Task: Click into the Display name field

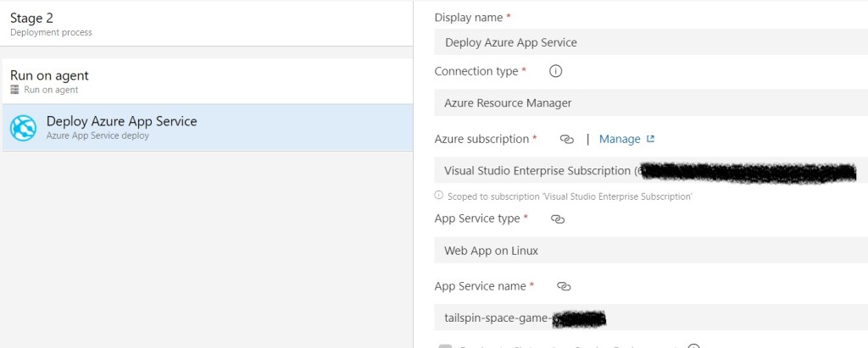Action: coord(650,42)
